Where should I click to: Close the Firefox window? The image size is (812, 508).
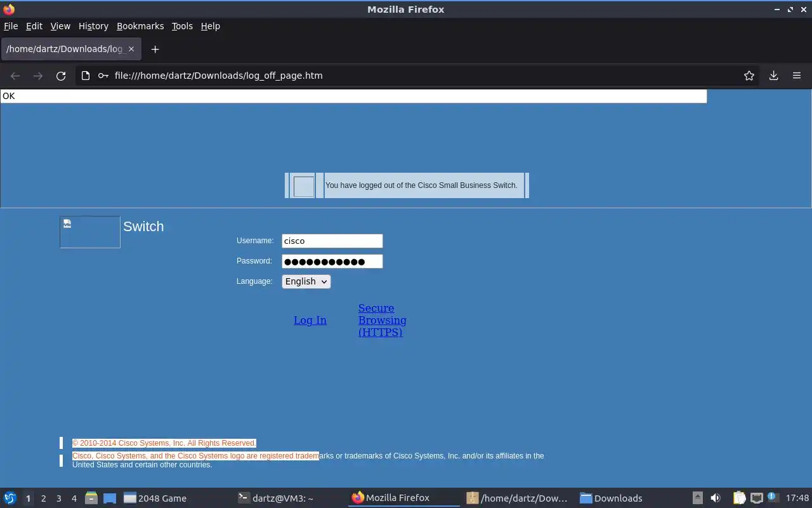804,10
